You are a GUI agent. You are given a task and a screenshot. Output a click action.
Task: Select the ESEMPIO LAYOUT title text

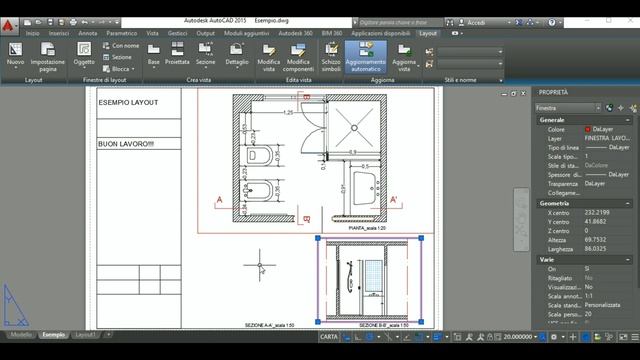[128, 102]
